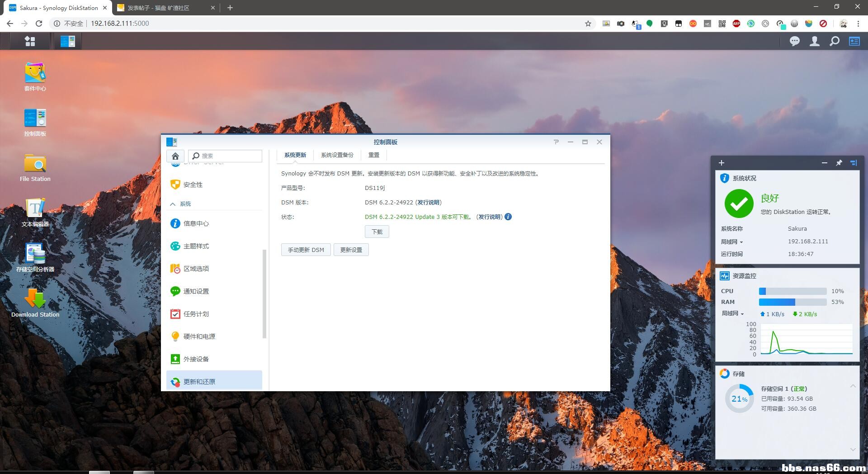Open 发行说明 link next to Update 3 status
This screenshot has height=474, width=868.
click(489, 217)
